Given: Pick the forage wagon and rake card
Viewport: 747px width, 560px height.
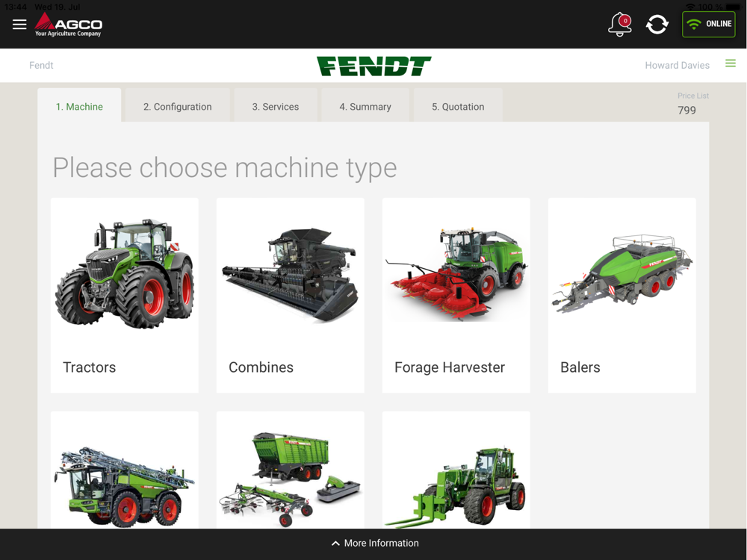Looking at the screenshot, I should pyautogui.click(x=290, y=470).
